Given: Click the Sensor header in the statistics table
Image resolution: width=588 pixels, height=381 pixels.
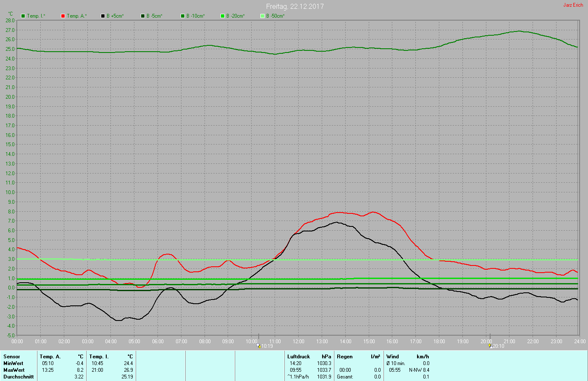Looking at the screenshot, I should pos(12,357).
